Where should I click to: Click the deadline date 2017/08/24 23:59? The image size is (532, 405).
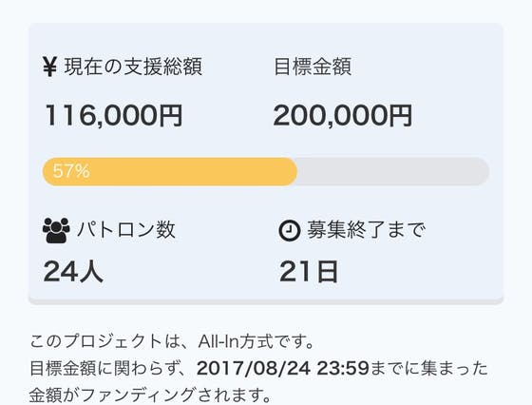click(x=283, y=368)
